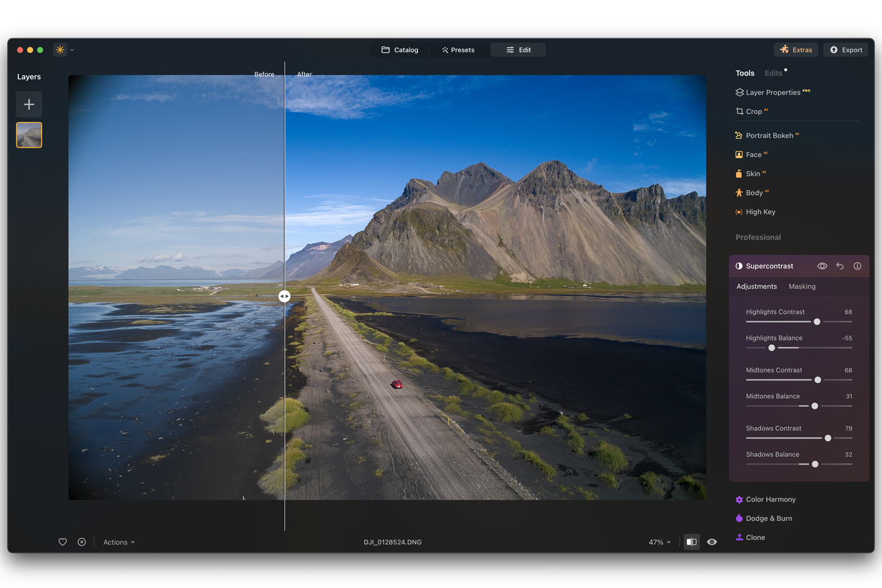Image resolution: width=882 pixels, height=588 pixels.
Task: Open the Dodge & Burn tool
Action: tap(763, 519)
